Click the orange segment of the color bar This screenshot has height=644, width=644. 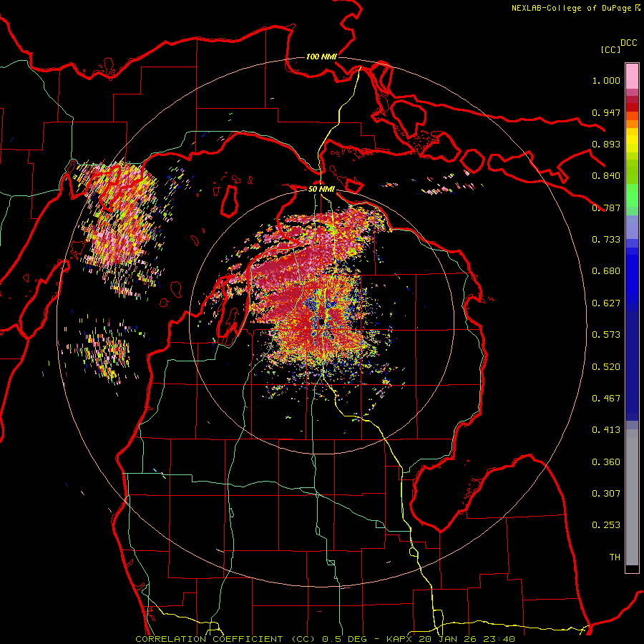pos(632,124)
